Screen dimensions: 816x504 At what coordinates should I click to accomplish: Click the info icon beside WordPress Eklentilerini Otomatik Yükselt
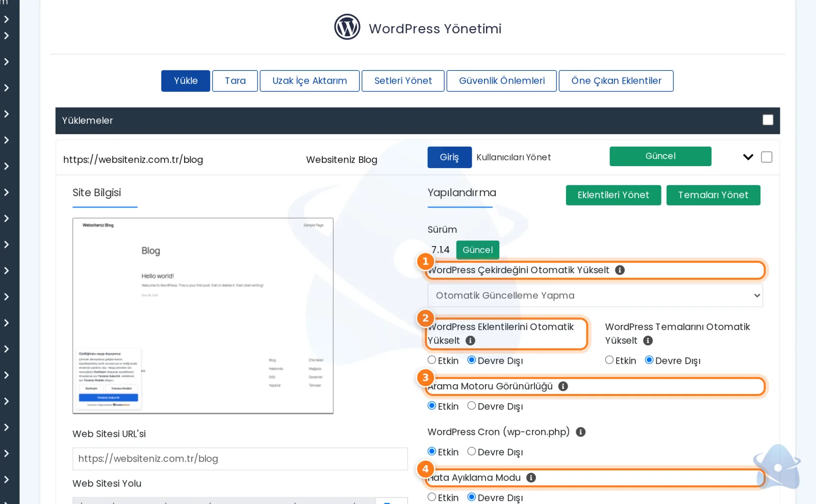[470, 340]
